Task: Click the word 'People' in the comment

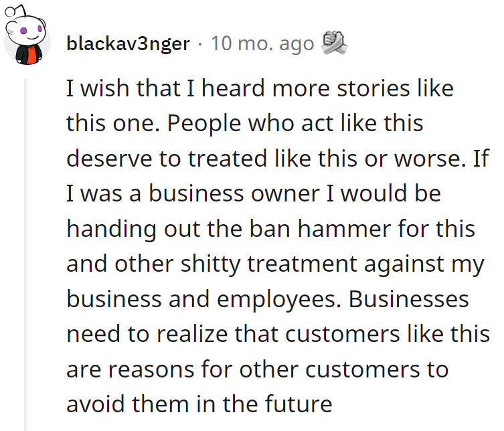Action: point(203,124)
